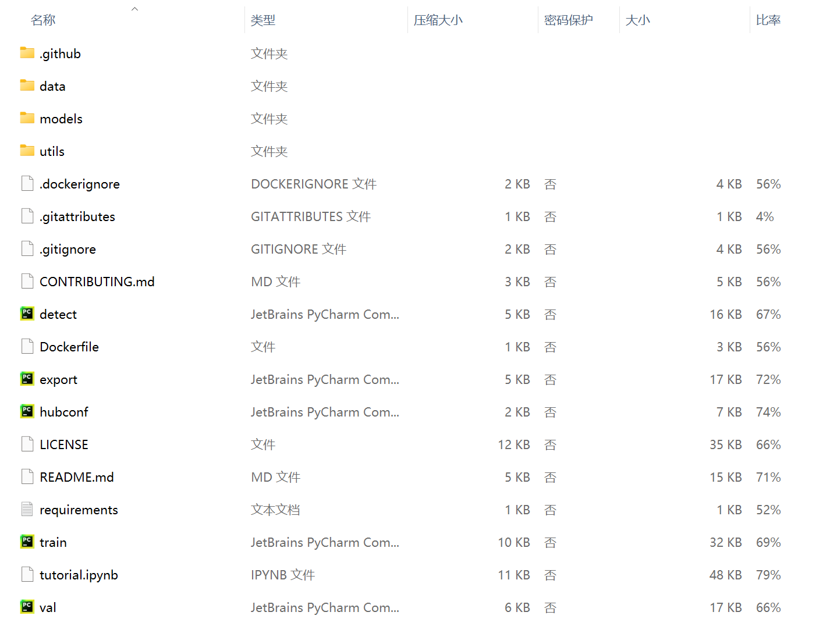Select the train file name
Screen dimensions: 830x644
53,542
